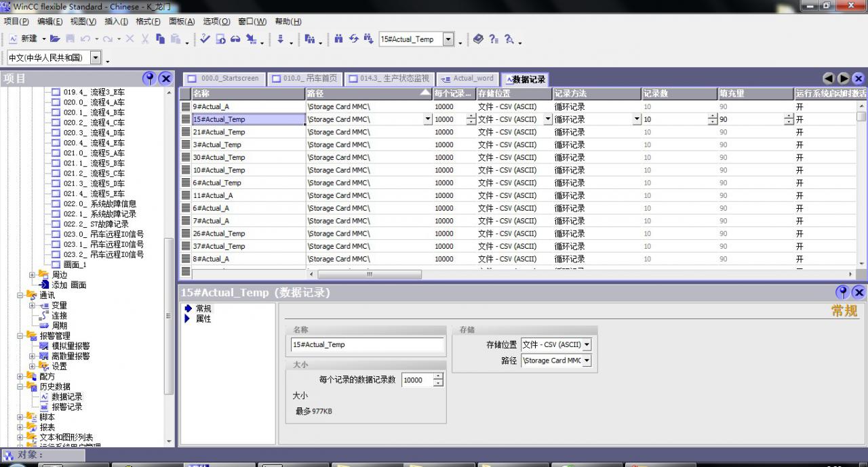Open 存储位置 dropdown in properties panel
This screenshot has width=868, height=467.
[587, 345]
